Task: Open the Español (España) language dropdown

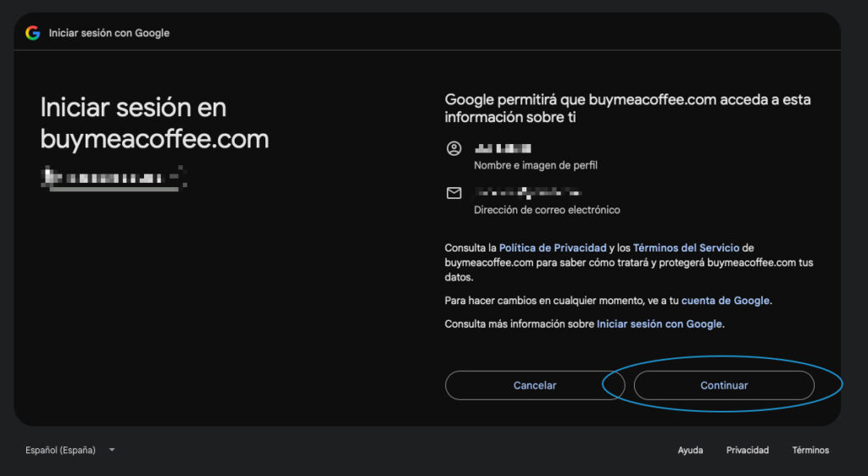Action: point(70,450)
